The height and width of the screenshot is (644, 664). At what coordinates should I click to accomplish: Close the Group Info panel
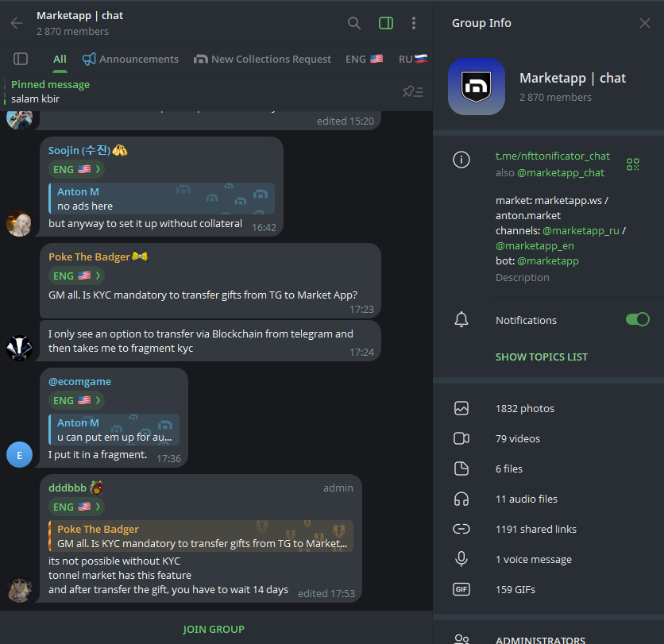click(x=644, y=23)
